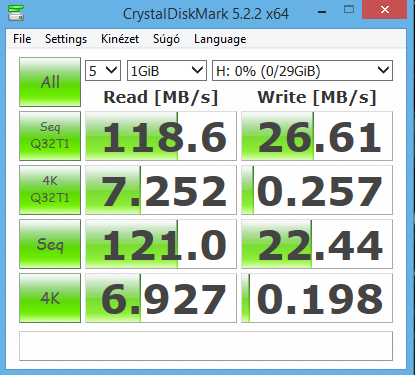Viewport: 415px width, 376px height.
Task: Open the 1GiB test size dropdown
Action: pos(167,71)
